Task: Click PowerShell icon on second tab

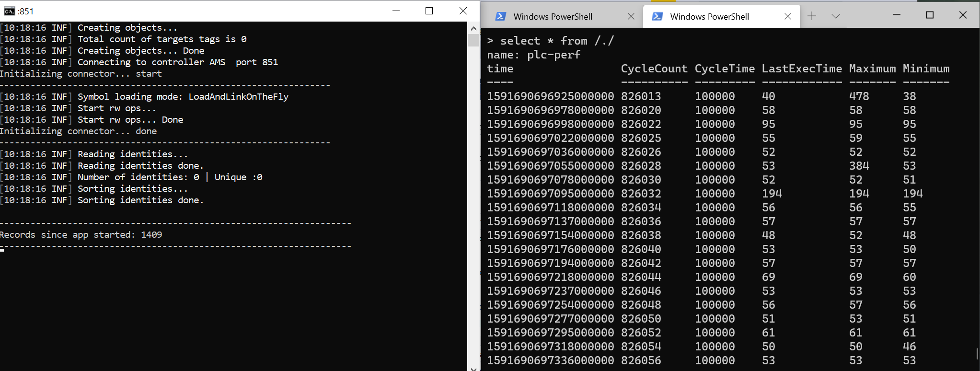Action: (657, 16)
